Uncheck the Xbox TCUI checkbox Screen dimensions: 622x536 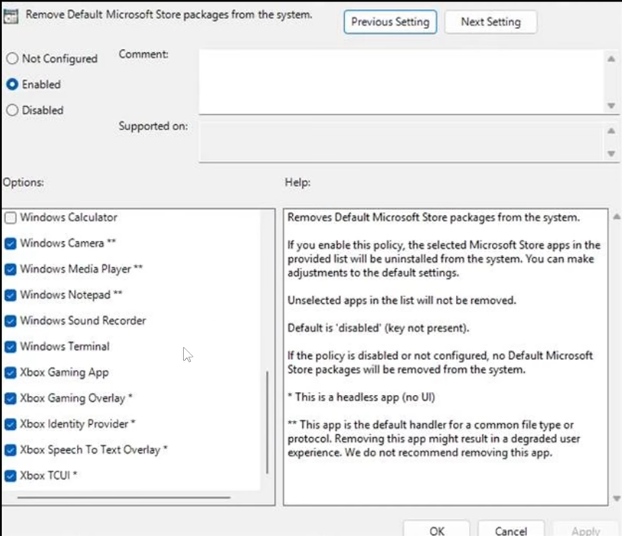point(11,475)
